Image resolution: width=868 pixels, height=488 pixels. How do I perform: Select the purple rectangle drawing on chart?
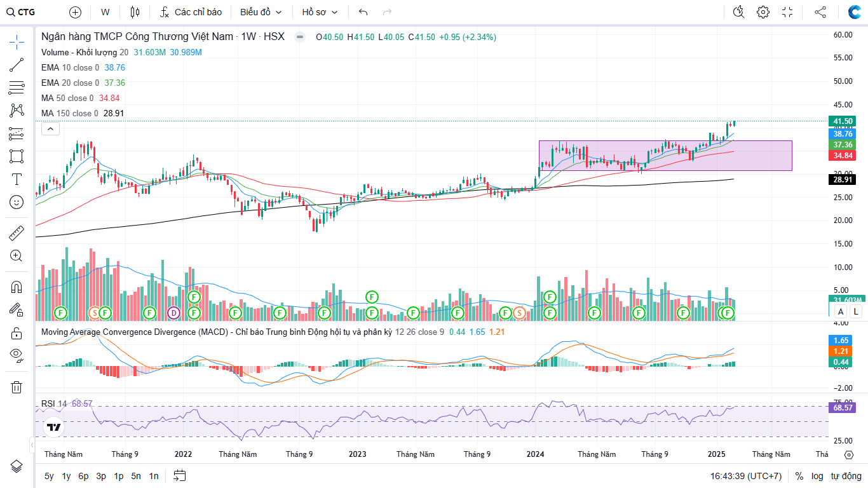665,156
